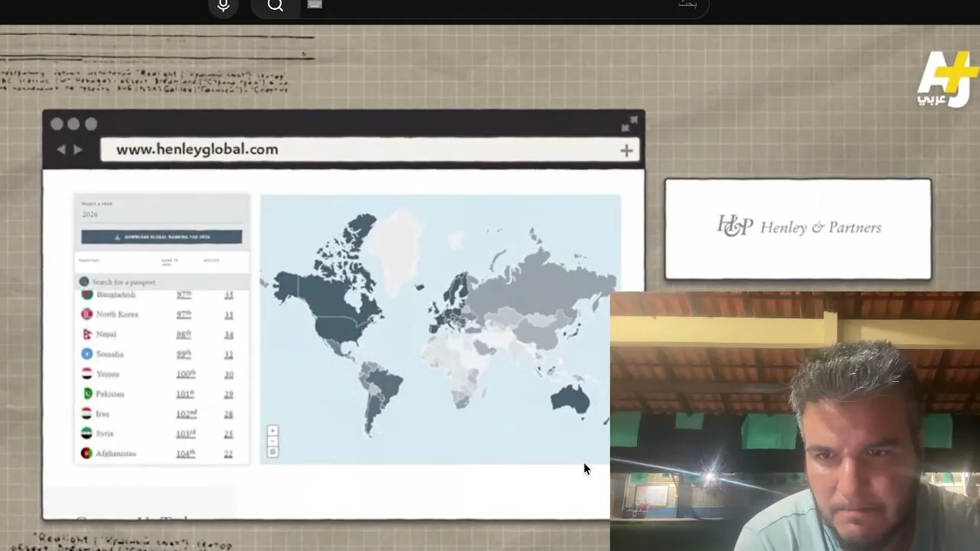Click the back arrow in the mock browser
Image resolution: width=980 pixels, height=551 pixels.
61,150
